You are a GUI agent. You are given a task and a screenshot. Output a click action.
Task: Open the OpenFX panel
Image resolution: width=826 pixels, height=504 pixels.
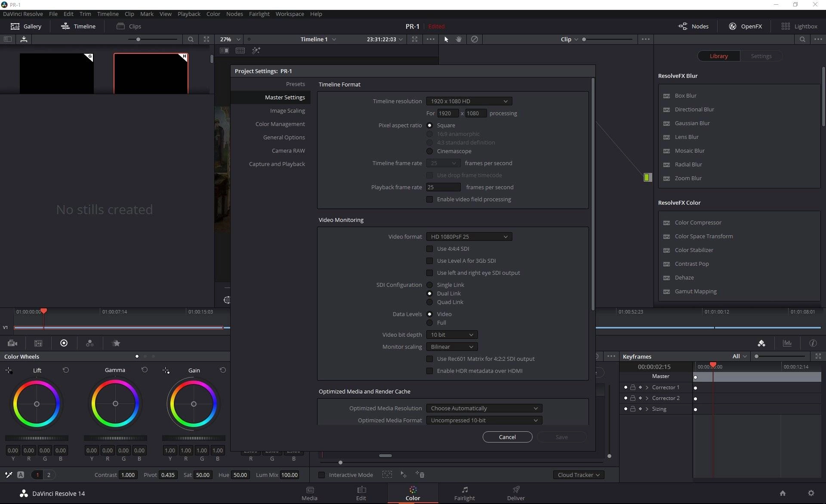pyautogui.click(x=745, y=26)
